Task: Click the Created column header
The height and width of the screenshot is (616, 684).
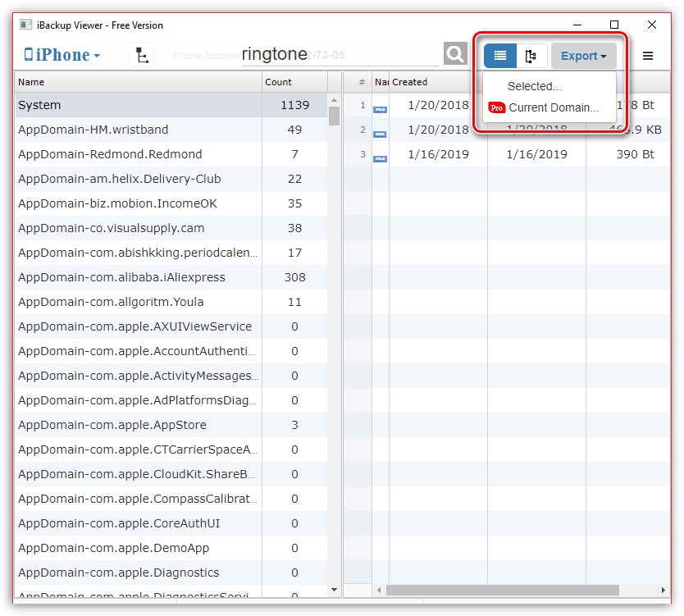Action: [x=437, y=82]
